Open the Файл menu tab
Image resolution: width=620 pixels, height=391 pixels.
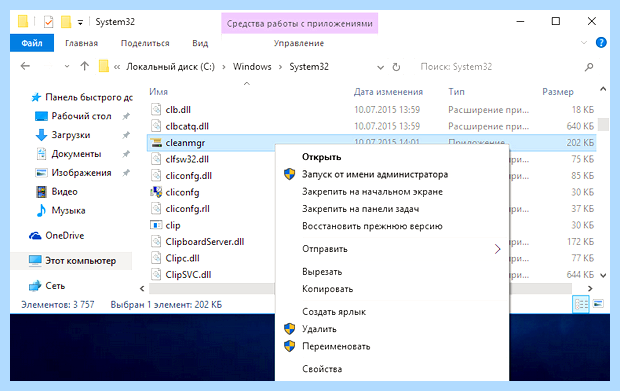[32, 43]
